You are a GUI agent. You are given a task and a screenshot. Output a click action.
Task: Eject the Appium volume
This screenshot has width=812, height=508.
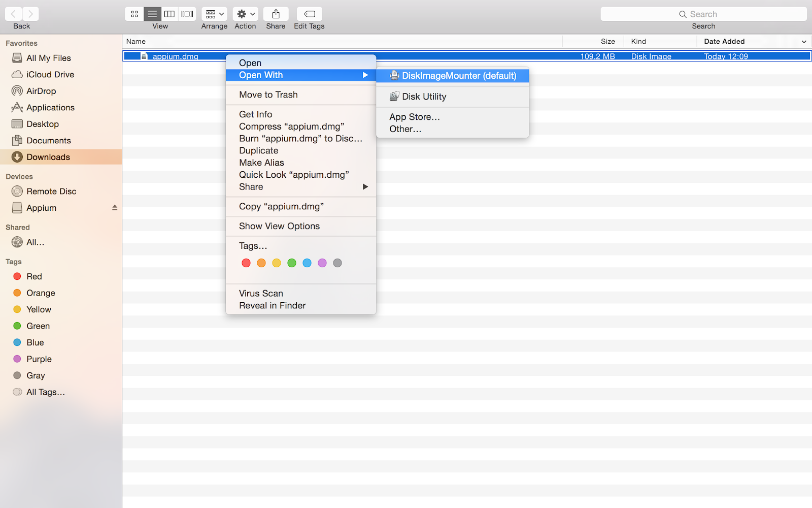pyautogui.click(x=115, y=208)
